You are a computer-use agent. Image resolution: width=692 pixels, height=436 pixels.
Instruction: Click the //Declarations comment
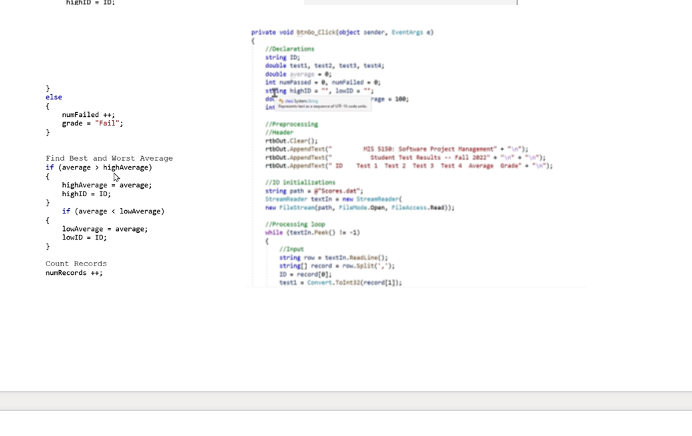point(290,49)
